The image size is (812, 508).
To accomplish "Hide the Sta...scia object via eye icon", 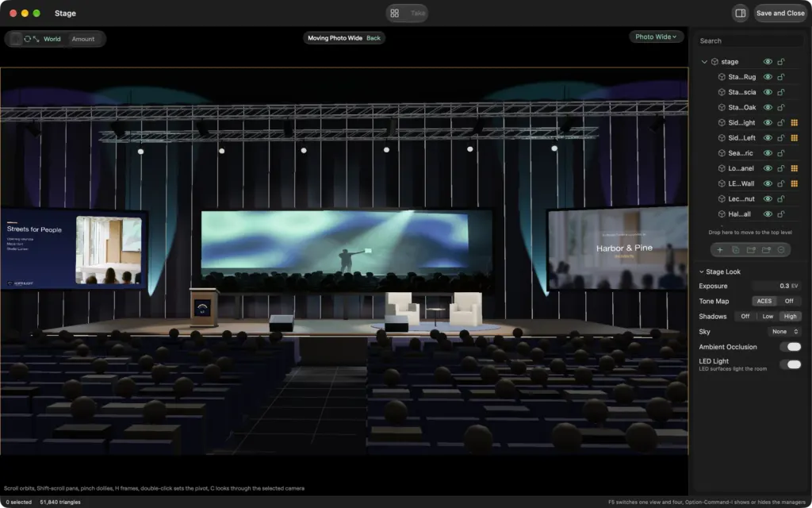I will [x=768, y=92].
